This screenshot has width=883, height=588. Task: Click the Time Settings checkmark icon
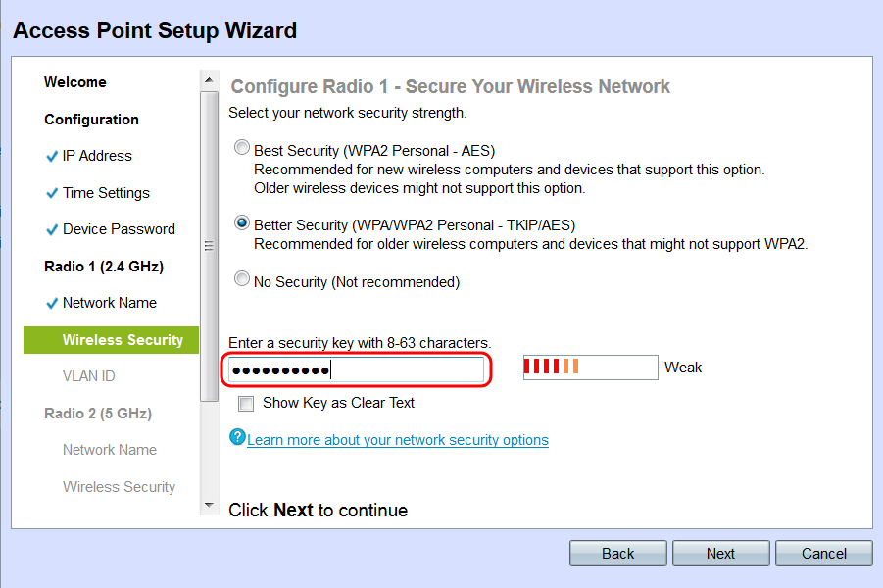click(x=52, y=193)
